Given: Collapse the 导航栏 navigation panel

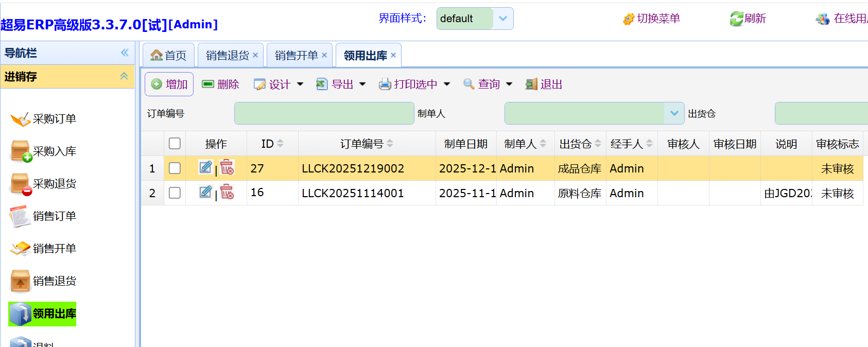Looking at the screenshot, I should coord(125,53).
